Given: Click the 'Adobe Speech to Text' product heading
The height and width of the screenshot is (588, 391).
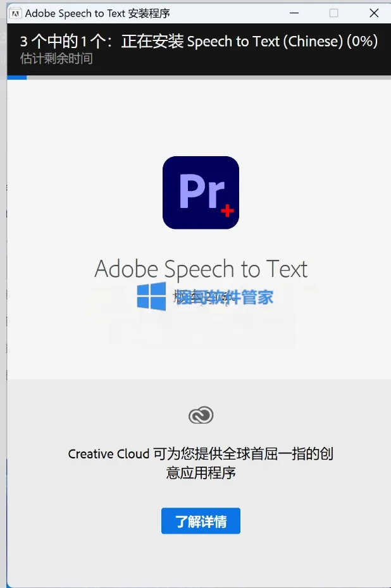Looking at the screenshot, I should tap(201, 269).
